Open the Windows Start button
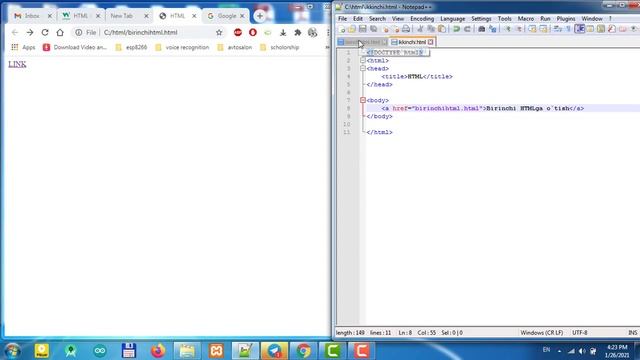Image resolution: width=640 pixels, height=360 pixels. [x=12, y=351]
